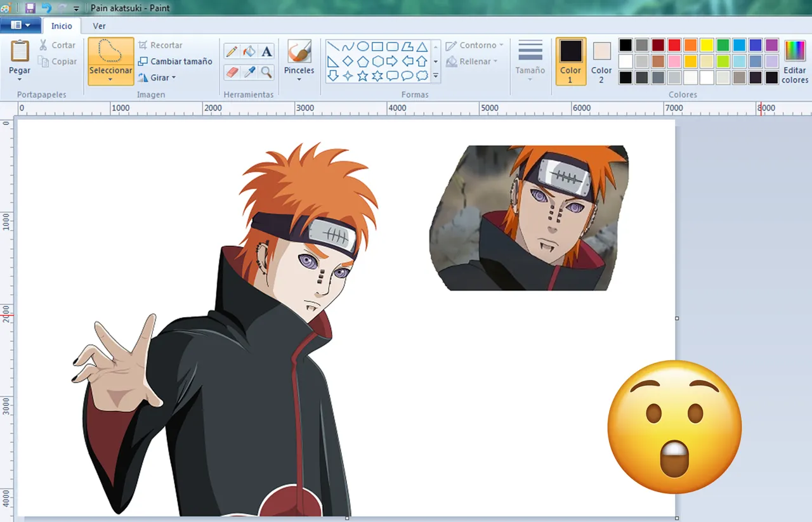Expand the Pinceles brushes dropdown arrow
Screen dimensions: 812x522
click(x=299, y=80)
